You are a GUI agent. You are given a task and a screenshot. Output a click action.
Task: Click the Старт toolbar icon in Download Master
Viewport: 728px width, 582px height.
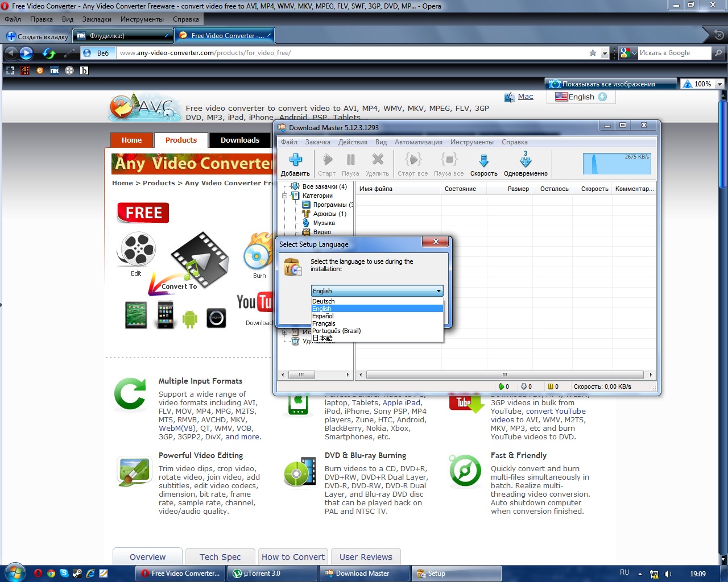[x=328, y=160]
